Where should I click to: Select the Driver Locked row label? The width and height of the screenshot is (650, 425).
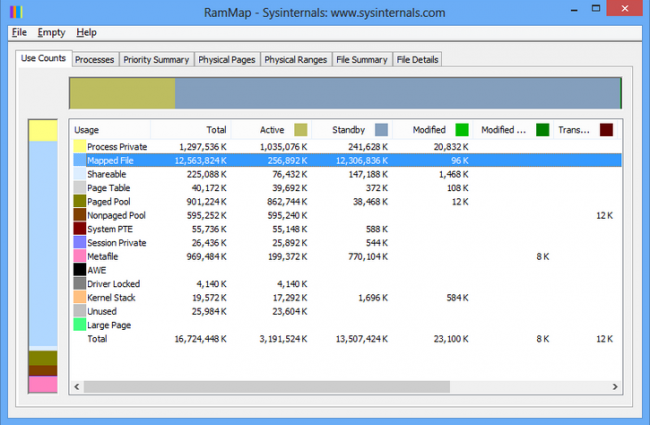(x=114, y=284)
